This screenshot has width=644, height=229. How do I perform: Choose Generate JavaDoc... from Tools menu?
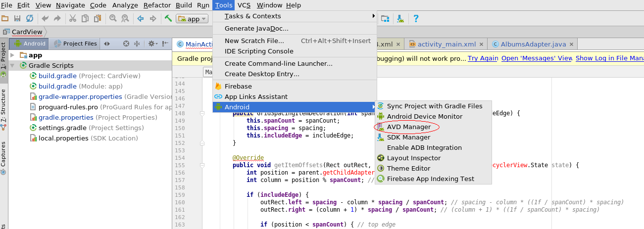point(295,29)
